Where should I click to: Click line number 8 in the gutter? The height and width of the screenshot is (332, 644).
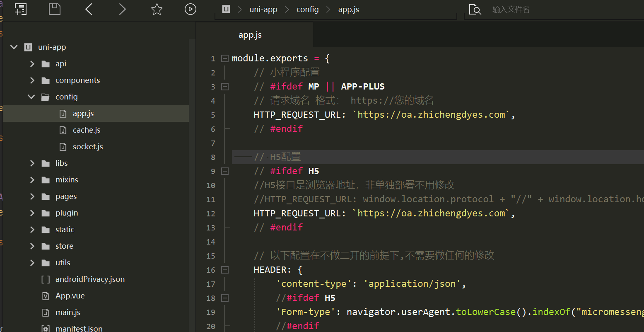coord(213,157)
